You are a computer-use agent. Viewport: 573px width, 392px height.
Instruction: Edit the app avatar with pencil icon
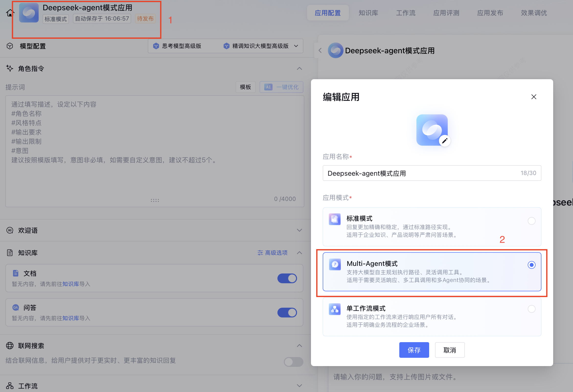click(x=445, y=141)
